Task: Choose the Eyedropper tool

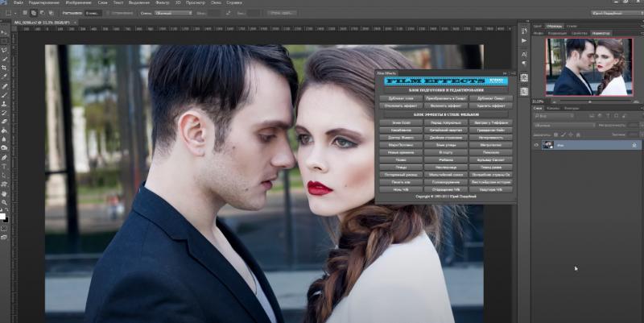Action: [5, 77]
